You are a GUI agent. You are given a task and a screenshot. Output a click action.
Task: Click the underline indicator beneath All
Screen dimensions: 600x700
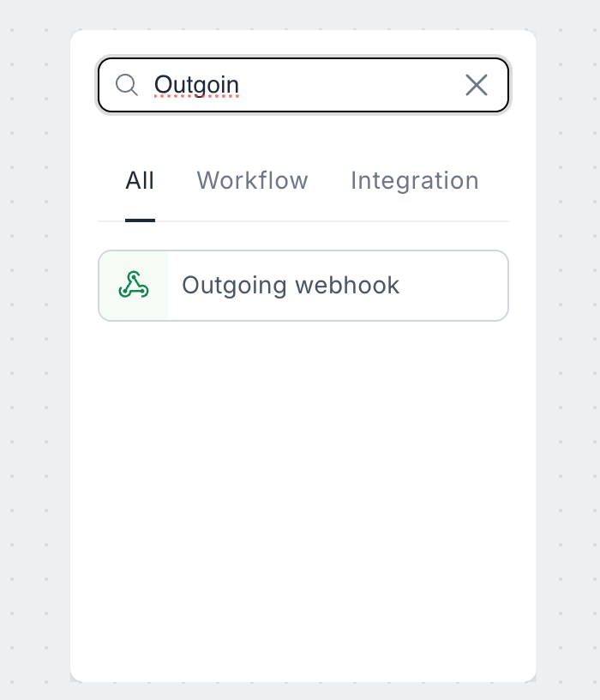[140, 220]
